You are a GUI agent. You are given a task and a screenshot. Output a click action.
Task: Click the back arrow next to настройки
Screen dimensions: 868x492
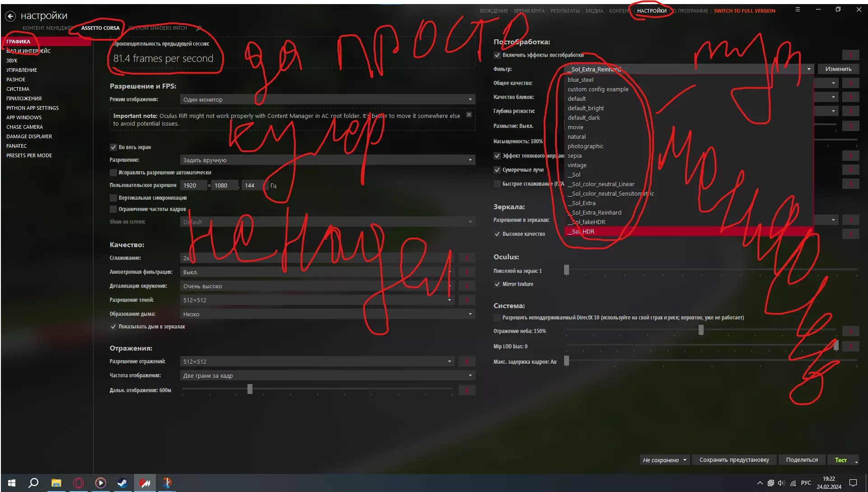(10, 16)
